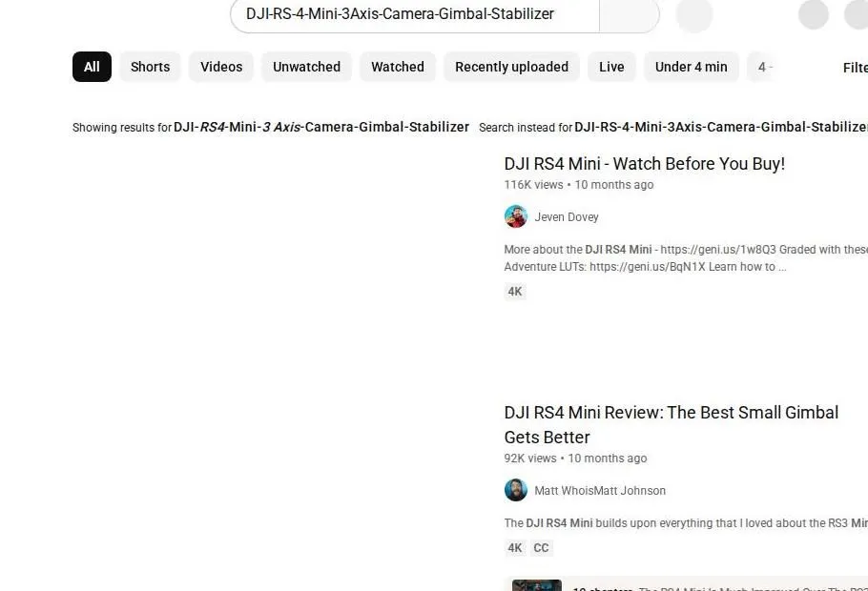868x591 pixels.
Task: Open "DJI RS4 Mini - Watch Before You Buy!"
Action: click(x=644, y=163)
